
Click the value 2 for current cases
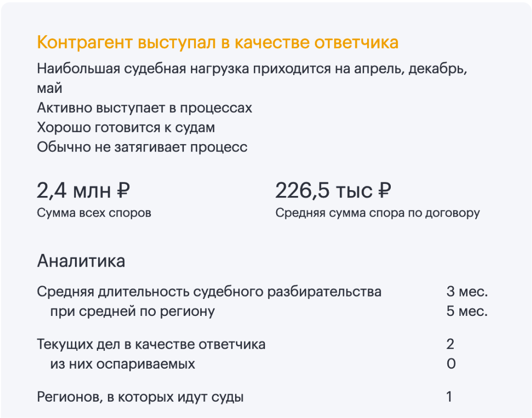[x=450, y=344]
